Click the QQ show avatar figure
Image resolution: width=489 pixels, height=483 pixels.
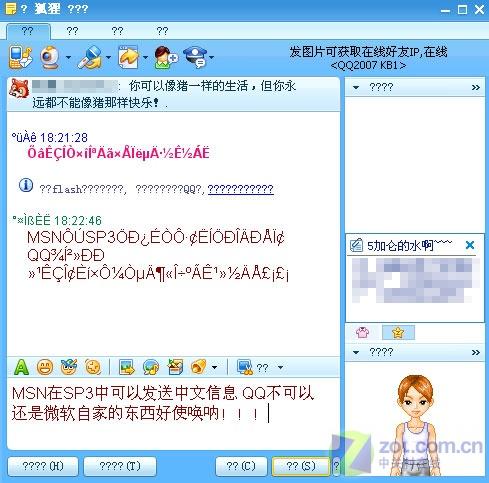click(416, 425)
